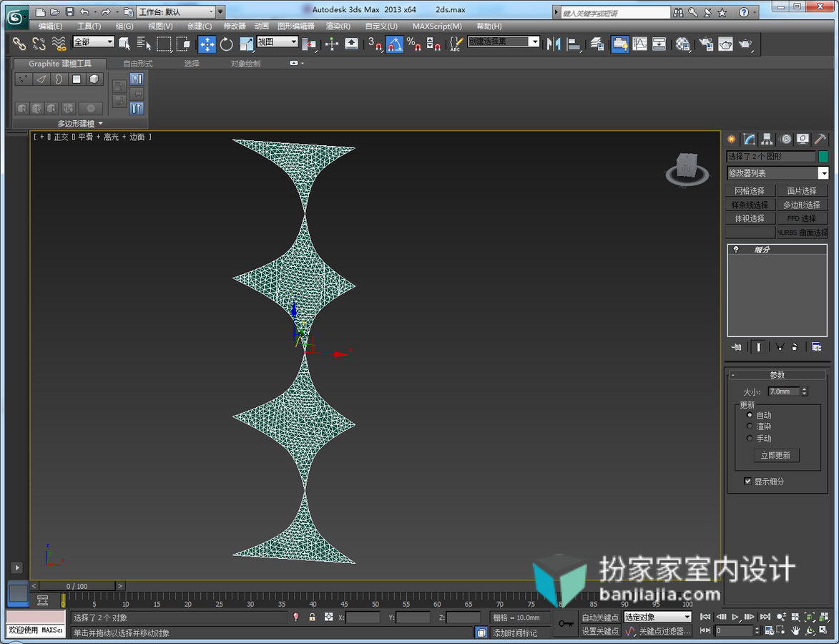The width and height of the screenshot is (839, 644).
Task: Click the Select and Link tool
Action: [19, 44]
